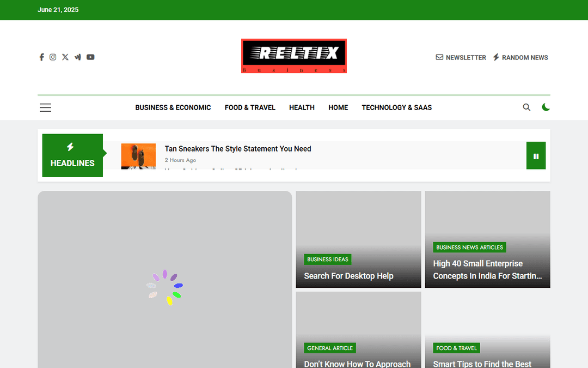Open the VK social icon
The width and height of the screenshot is (588, 368).
[78, 57]
